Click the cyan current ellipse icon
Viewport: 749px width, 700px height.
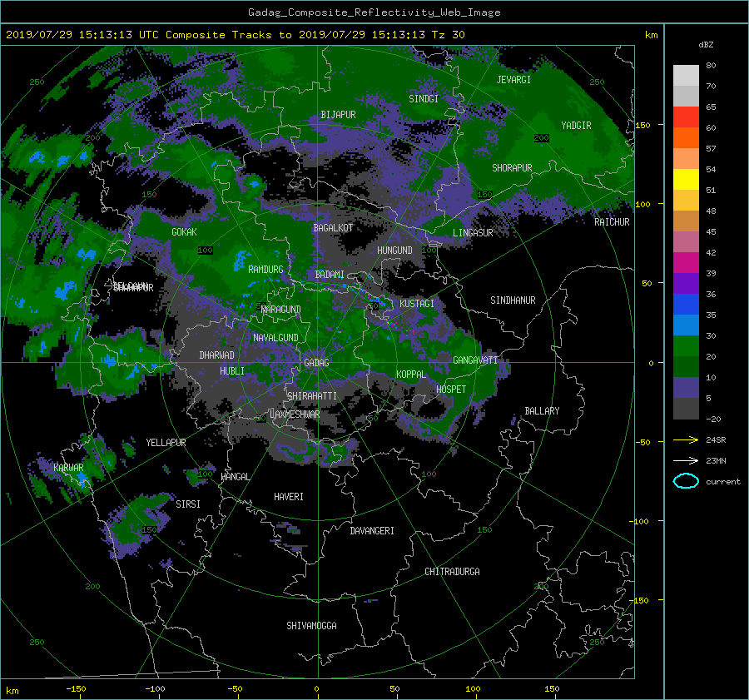point(686,481)
